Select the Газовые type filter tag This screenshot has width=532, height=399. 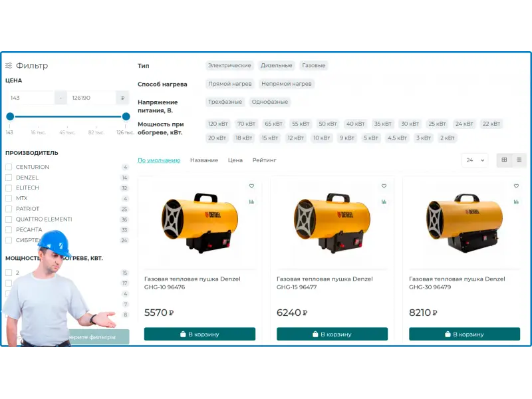[313, 66]
